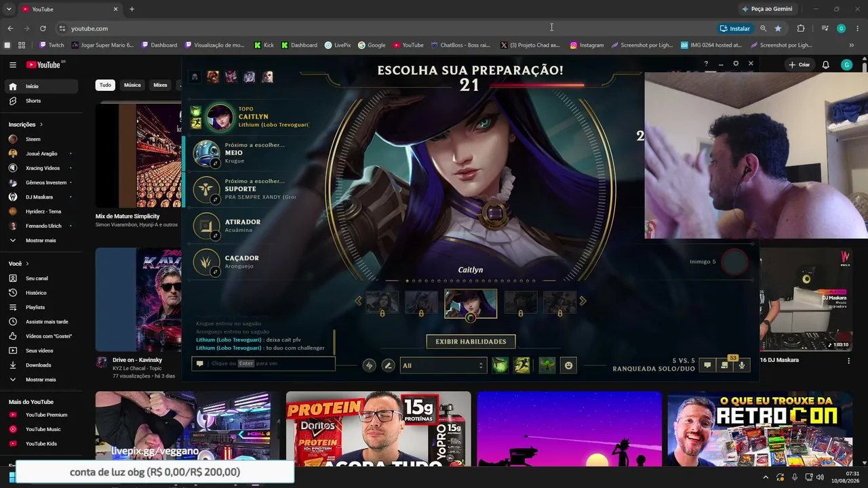
Task: Open the chroma selector under Caitlyn skin
Action: click(x=471, y=318)
